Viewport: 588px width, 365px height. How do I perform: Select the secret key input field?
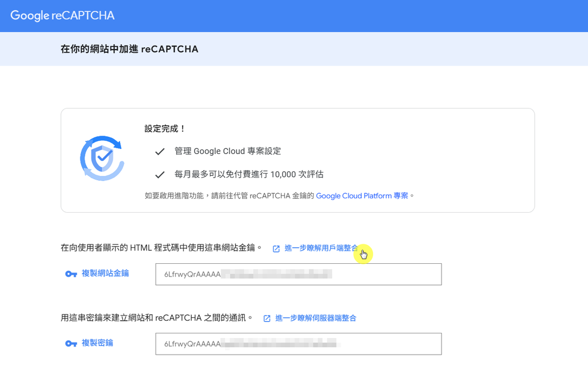tap(299, 344)
